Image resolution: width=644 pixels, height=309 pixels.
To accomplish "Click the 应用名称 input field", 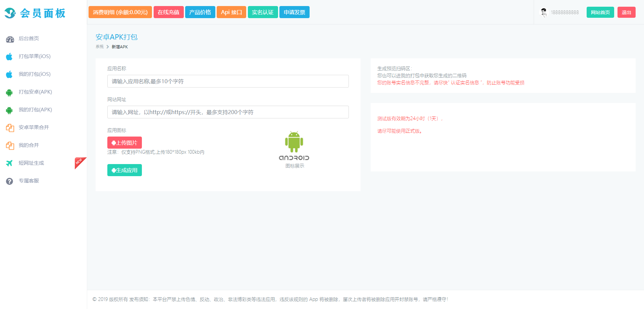I will point(228,81).
